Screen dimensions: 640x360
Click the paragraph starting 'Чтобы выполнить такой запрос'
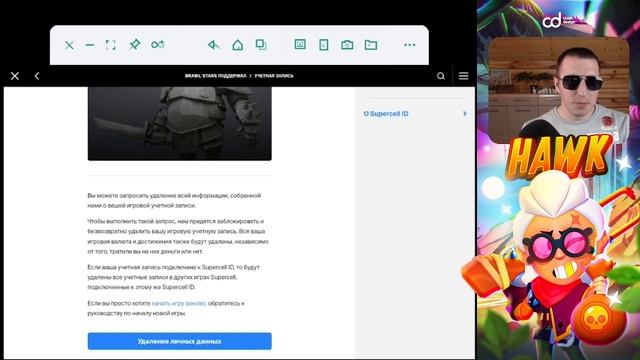click(178, 236)
